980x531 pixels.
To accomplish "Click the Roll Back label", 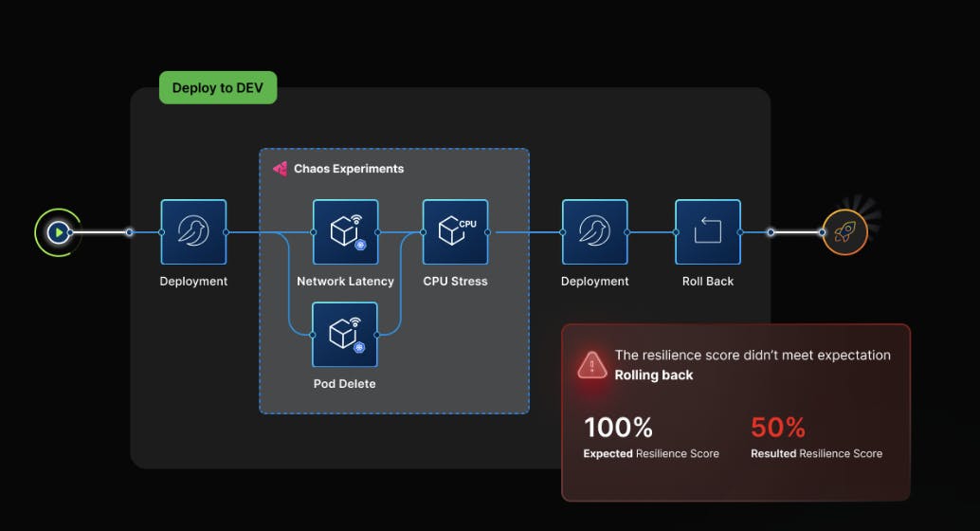I will (708, 282).
